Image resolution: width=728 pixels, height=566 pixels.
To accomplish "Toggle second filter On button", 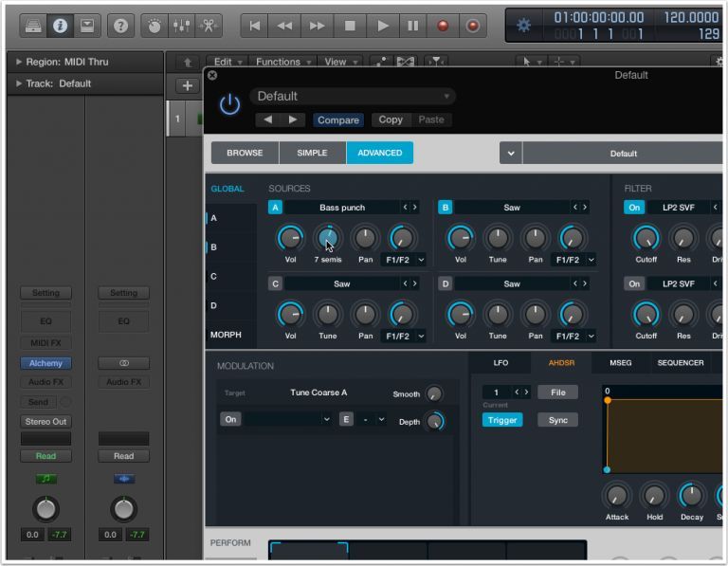I will (634, 283).
